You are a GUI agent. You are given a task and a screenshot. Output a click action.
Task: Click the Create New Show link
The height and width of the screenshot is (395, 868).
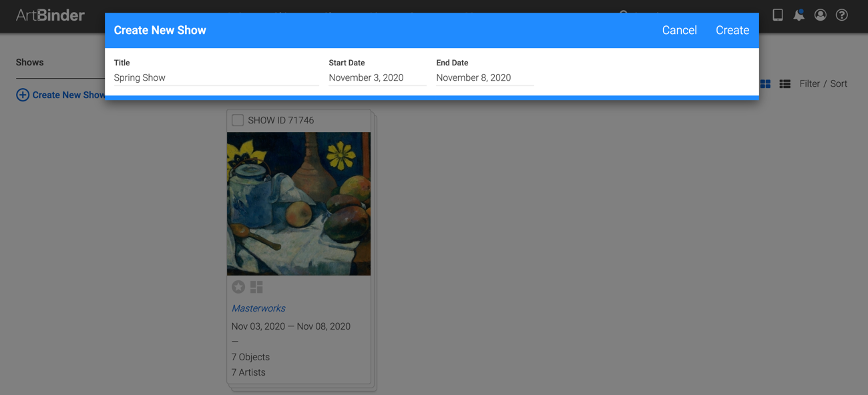[61, 95]
